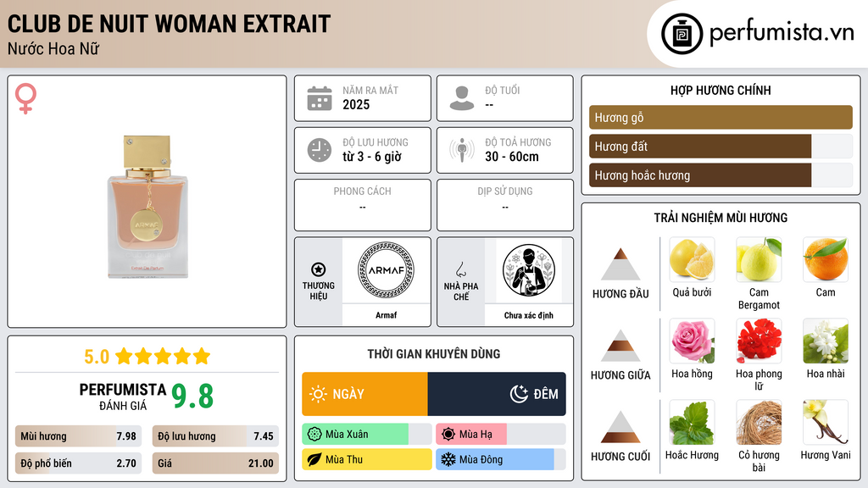Viewport: 868px width, 488px height.
Task: Click the star badge icon above Thương hiệu
Action: tap(319, 269)
